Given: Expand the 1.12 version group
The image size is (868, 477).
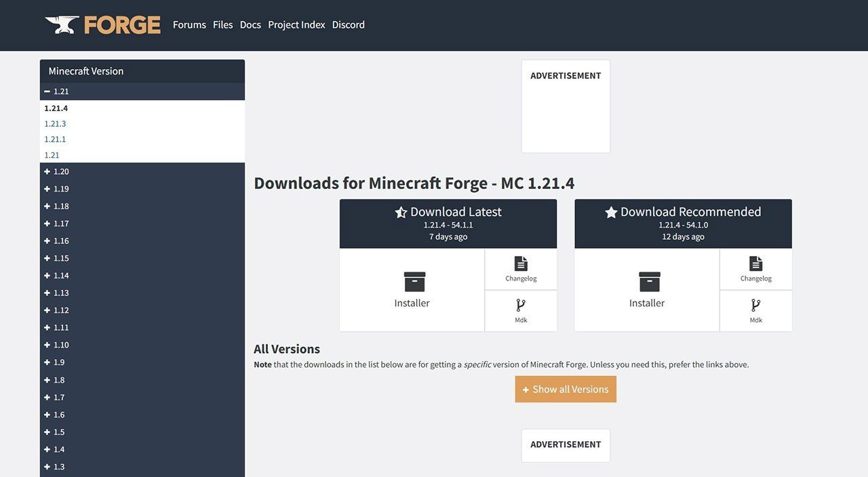Looking at the screenshot, I should coord(142,310).
